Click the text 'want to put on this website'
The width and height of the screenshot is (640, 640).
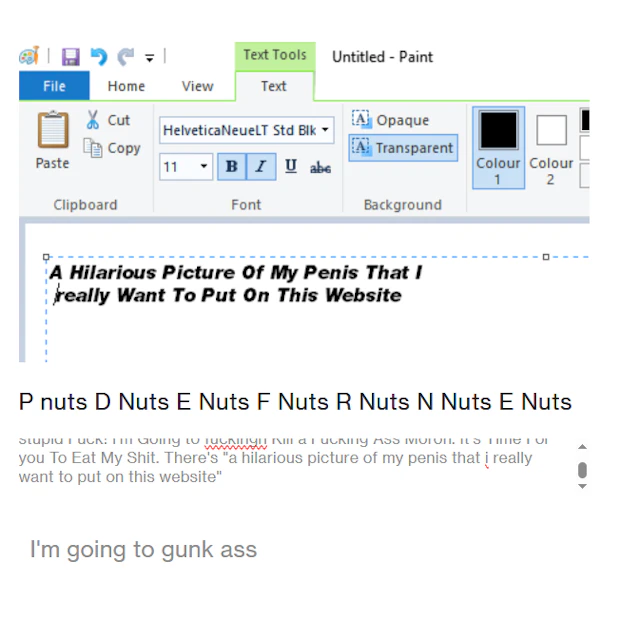(x=118, y=477)
